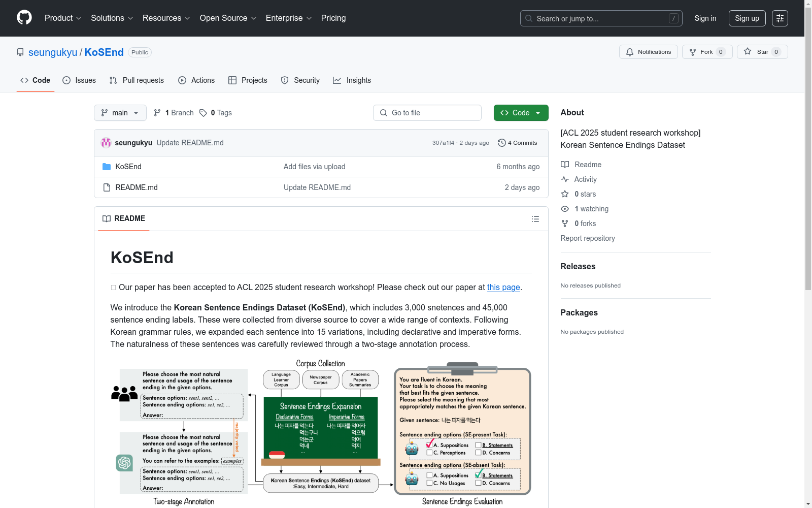Click the commit hash 307a1f4
This screenshot has height=508, width=812.
[443, 143]
